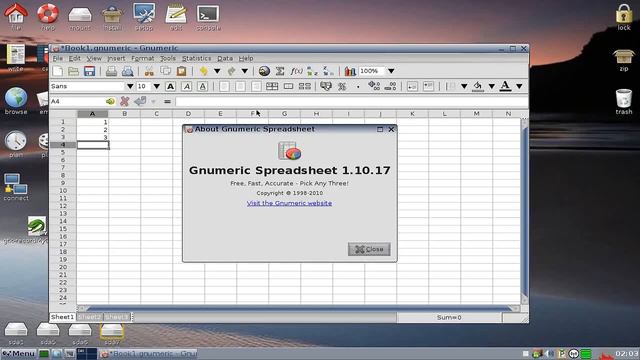640x360 pixels.
Task: Click the Redo arrow icon
Action: (x=231, y=71)
